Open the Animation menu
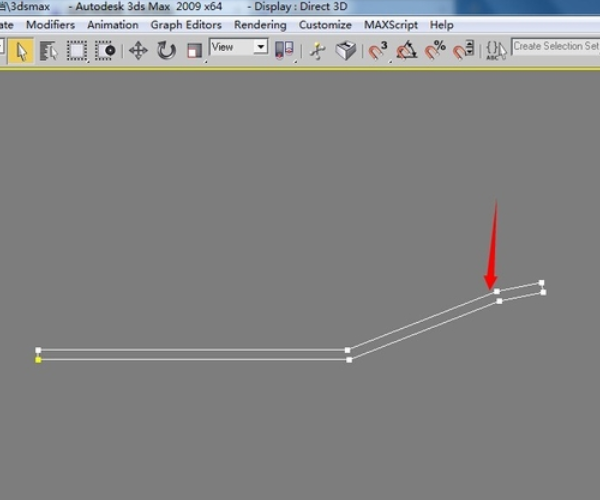 coord(113,25)
